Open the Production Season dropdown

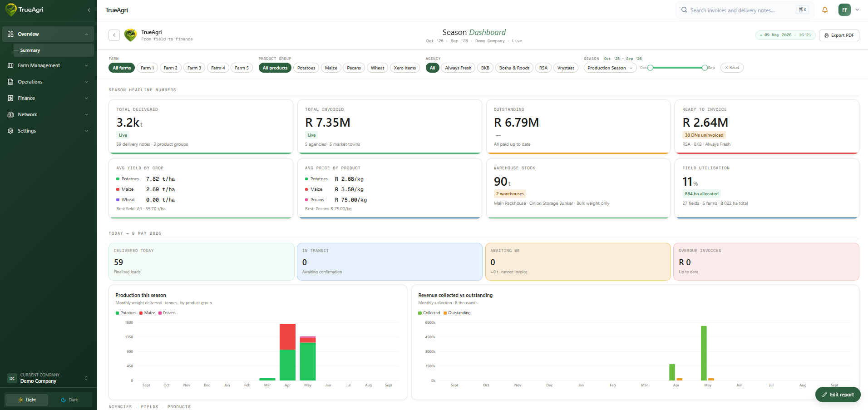pos(610,68)
